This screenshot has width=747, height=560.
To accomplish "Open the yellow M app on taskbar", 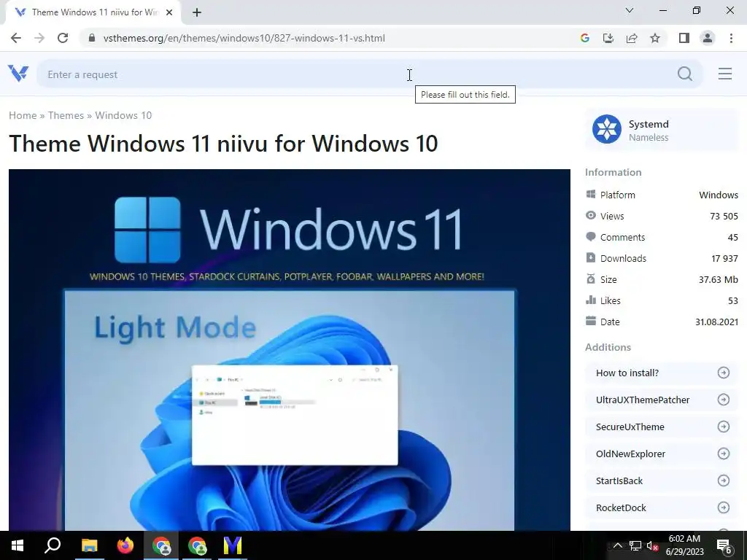I will pos(233,545).
